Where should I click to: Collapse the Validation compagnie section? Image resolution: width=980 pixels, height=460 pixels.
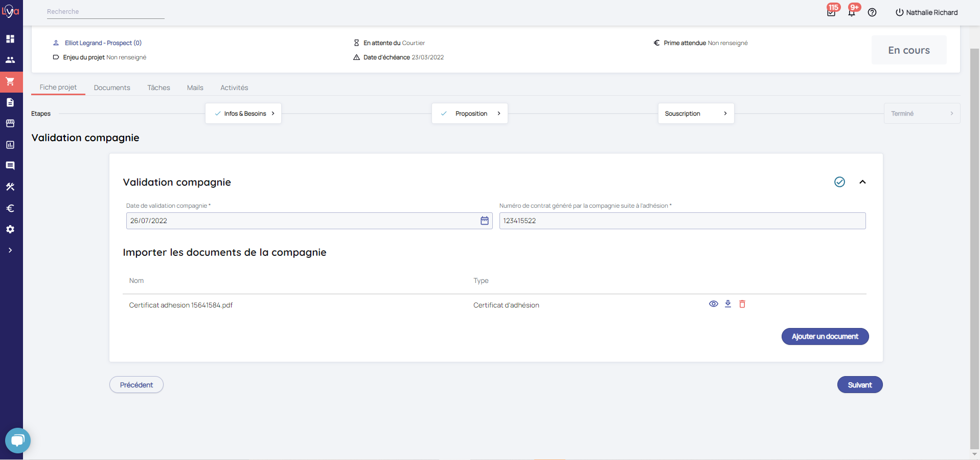862,182
